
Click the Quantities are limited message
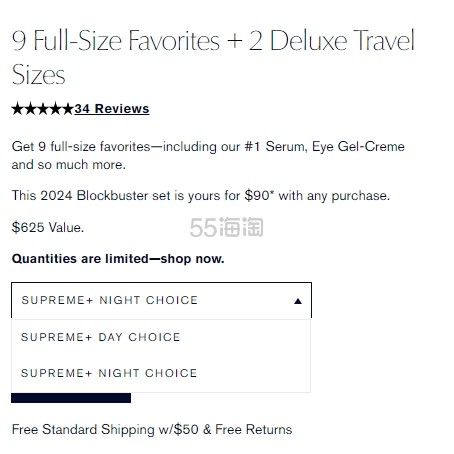click(x=118, y=259)
